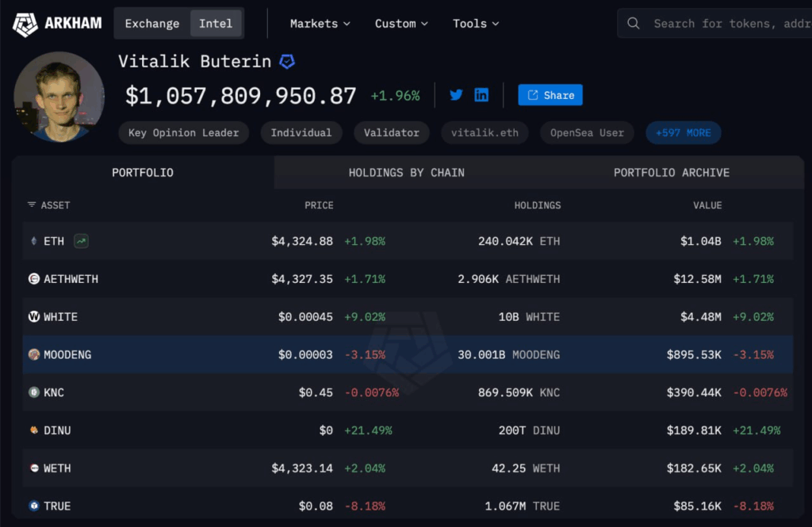Click the ETH trending chart icon
The width and height of the screenshot is (812, 527).
(82, 241)
